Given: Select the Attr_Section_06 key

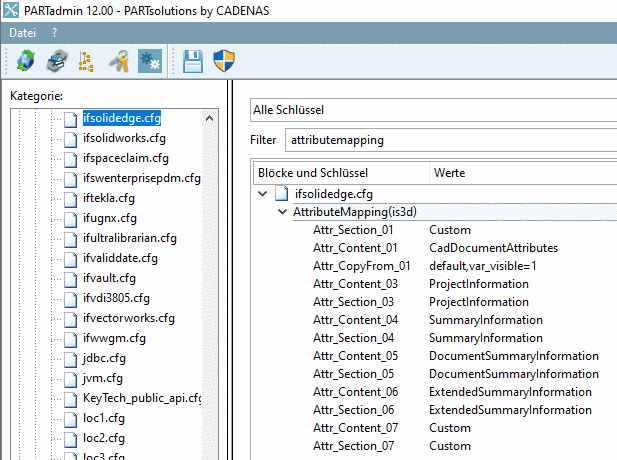Looking at the screenshot, I should coord(353,410).
